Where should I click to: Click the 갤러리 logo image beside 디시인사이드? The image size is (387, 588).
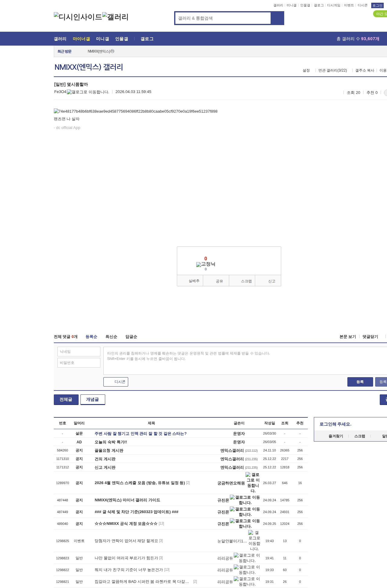pyautogui.click(x=115, y=17)
